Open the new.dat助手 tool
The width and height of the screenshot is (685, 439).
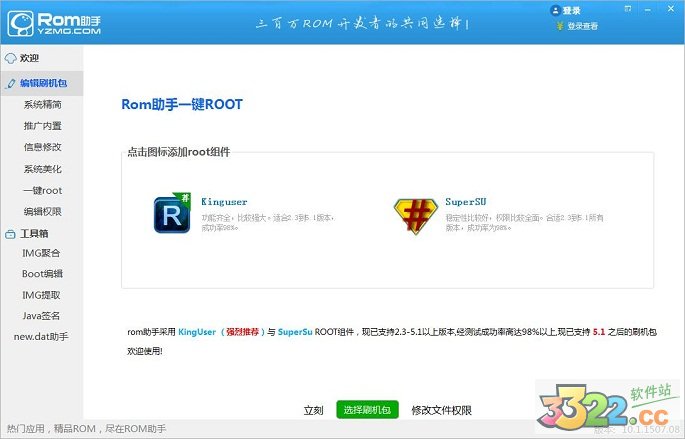pyautogui.click(x=41, y=337)
